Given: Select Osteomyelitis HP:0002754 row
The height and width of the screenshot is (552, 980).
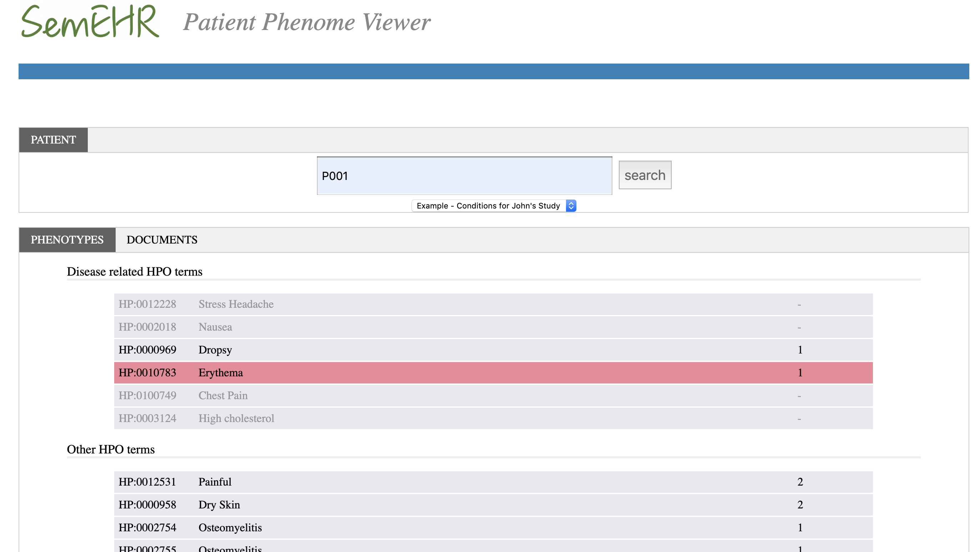Looking at the screenshot, I should click(493, 528).
